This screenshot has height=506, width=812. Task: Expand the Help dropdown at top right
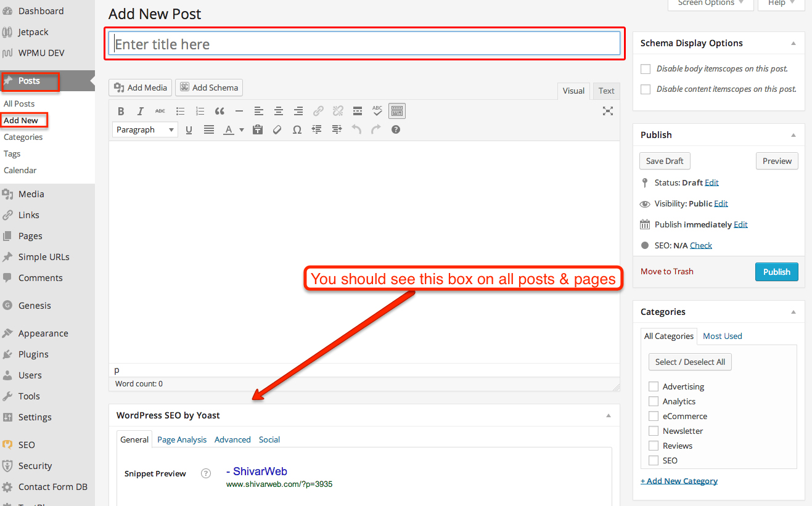click(x=781, y=3)
